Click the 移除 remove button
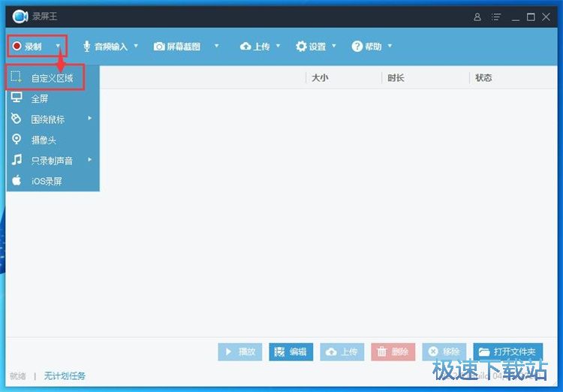563x392 pixels. 444,351
